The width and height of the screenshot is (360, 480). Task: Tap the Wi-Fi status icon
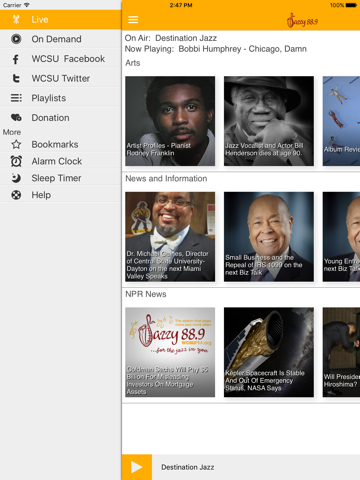pos(27,5)
